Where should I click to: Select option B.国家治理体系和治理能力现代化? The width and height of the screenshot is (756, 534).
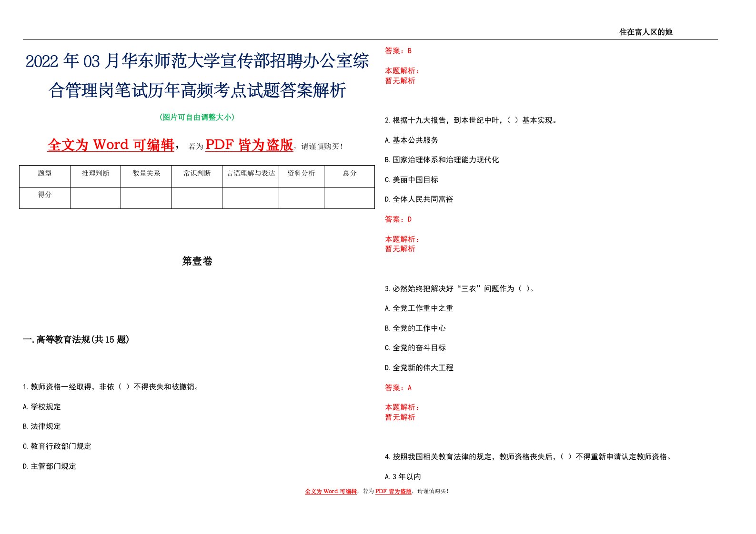442,160
